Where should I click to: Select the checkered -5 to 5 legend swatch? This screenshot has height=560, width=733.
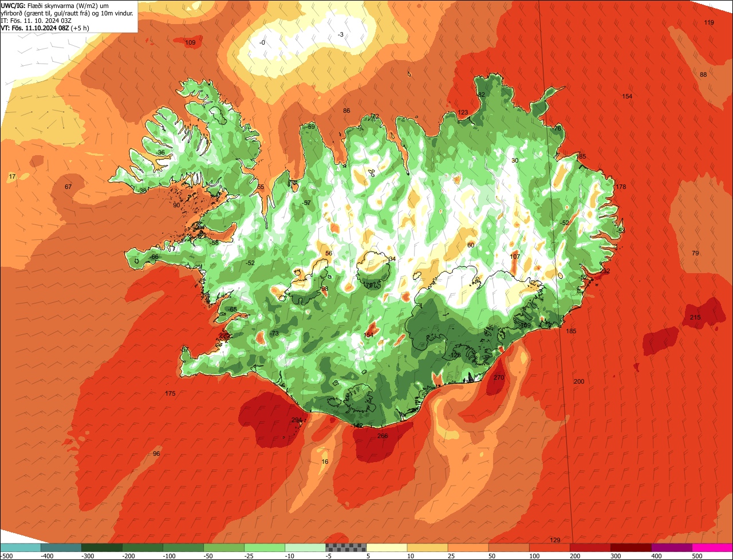click(346, 547)
